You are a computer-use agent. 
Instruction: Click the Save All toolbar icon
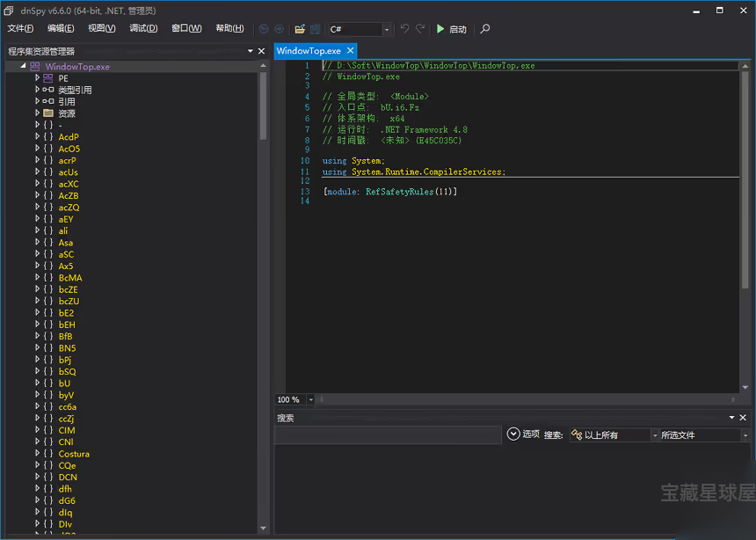click(316, 29)
